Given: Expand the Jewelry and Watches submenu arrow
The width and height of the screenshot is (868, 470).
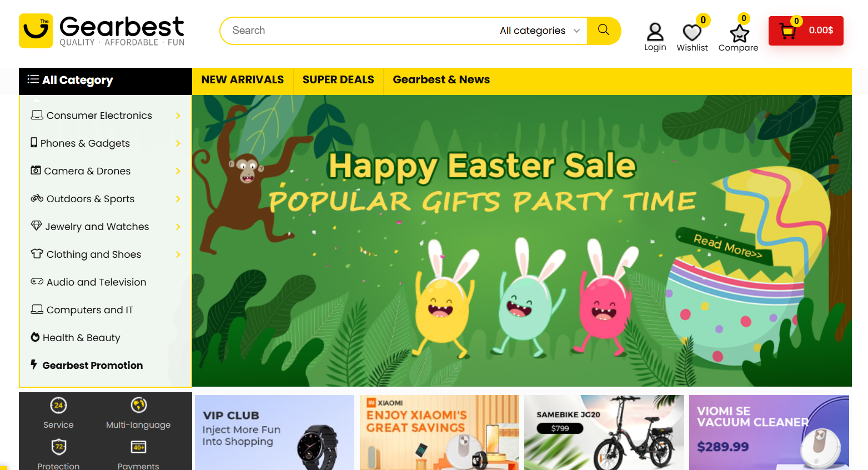Looking at the screenshot, I should point(178,227).
